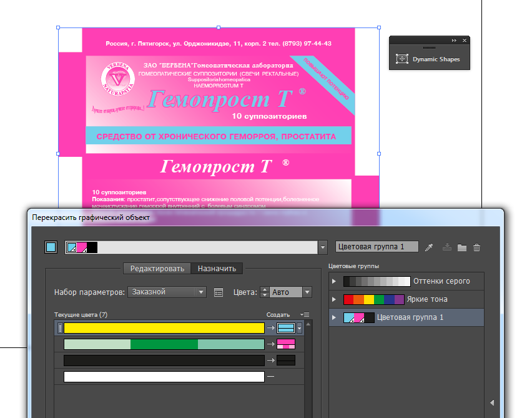Adjust the Цвета number stepper
Image resolution: width=532 pixels, height=418 pixels.
coord(264,292)
